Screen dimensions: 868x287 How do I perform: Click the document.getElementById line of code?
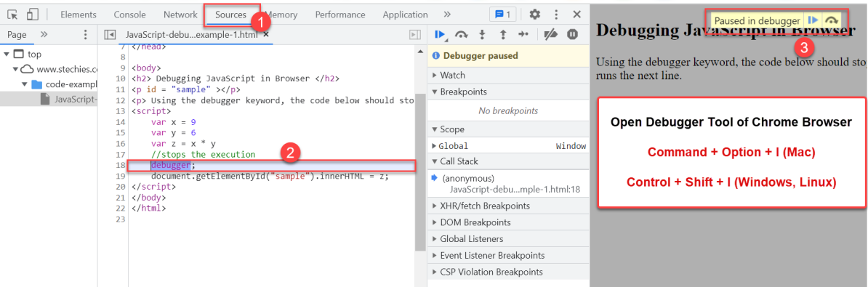tap(270, 177)
